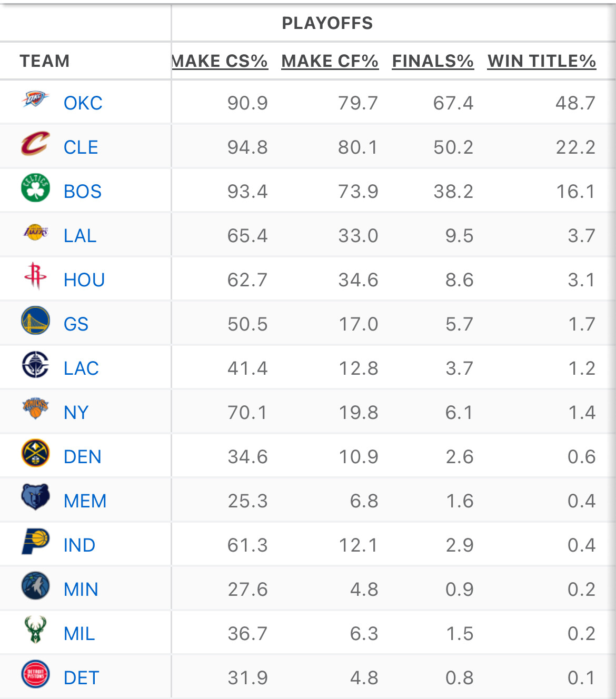Sort by MAKE CS% column
The height and width of the screenshot is (699, 616).
[x=221, y=61]
